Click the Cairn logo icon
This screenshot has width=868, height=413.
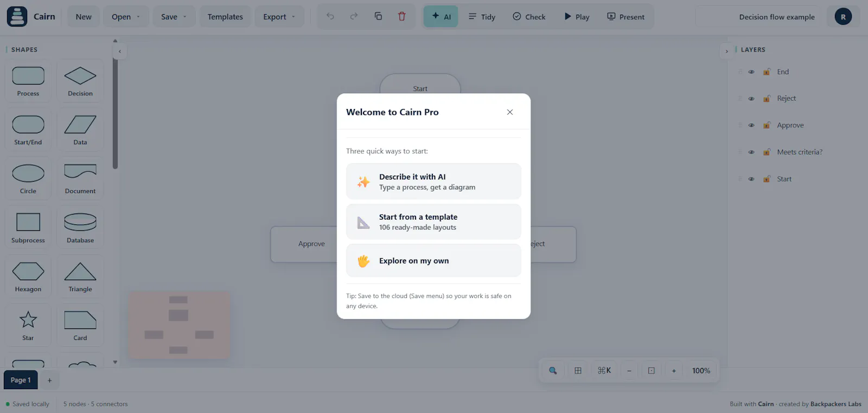17,17
